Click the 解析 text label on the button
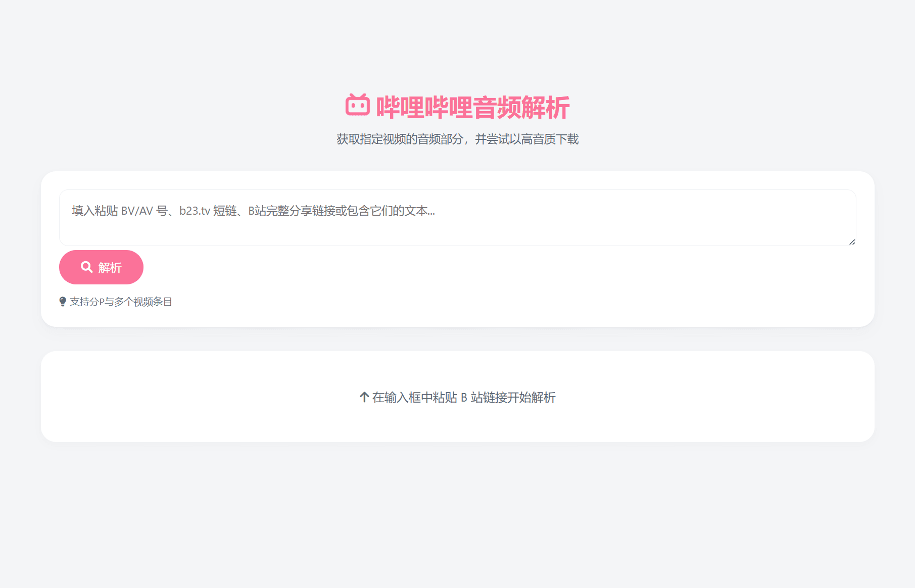 (x=110, y=268)
